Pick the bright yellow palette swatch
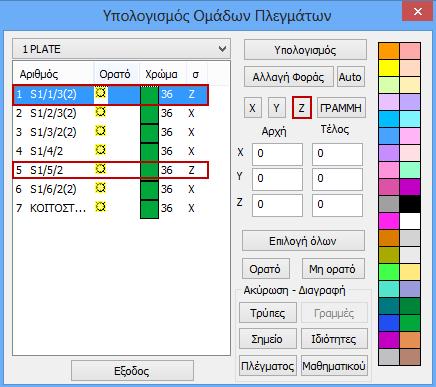Image resolution: width=436 pixels, height=387 pixels. click(x=389, y=68)
